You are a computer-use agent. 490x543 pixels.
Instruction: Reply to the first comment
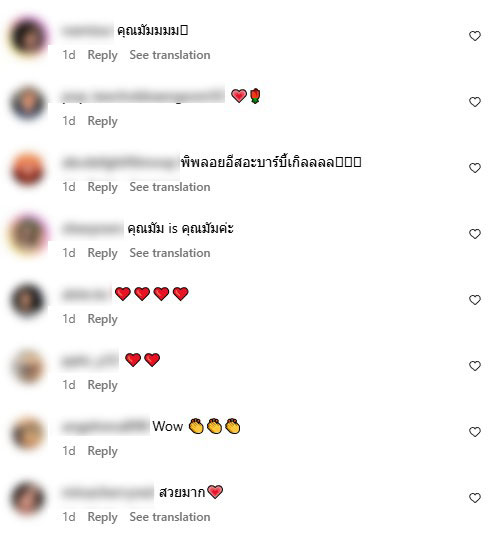(x=103, y=55)
